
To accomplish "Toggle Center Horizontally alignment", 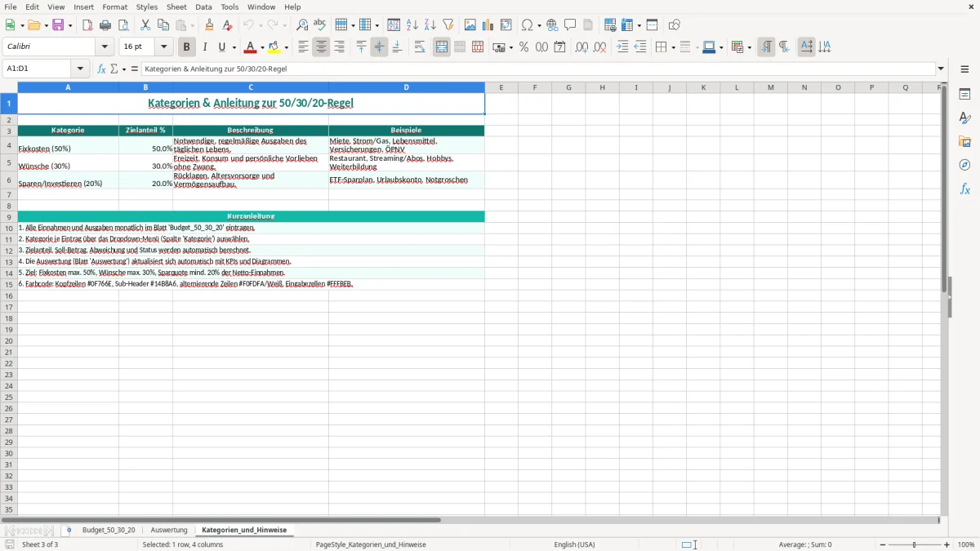I will point(321,47).
